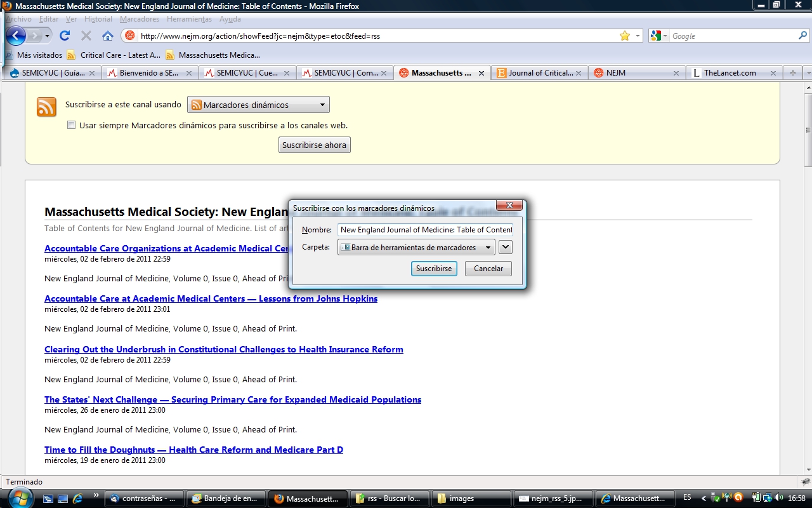
Task: Open the nejm_rss_5.jp... taskbar window
Action: (x=554, y=498)
